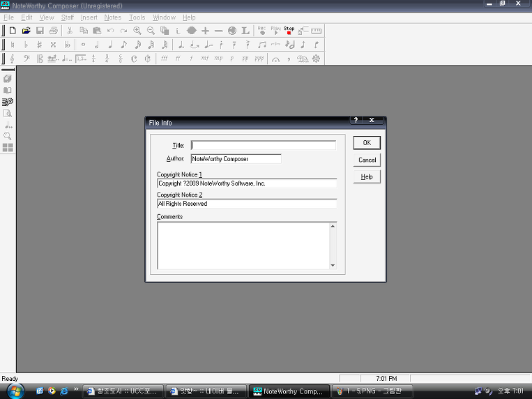Click the Copyright Notice 2 field
The image size is (532, 399).
pyautogui.click(x=247, y=204)
